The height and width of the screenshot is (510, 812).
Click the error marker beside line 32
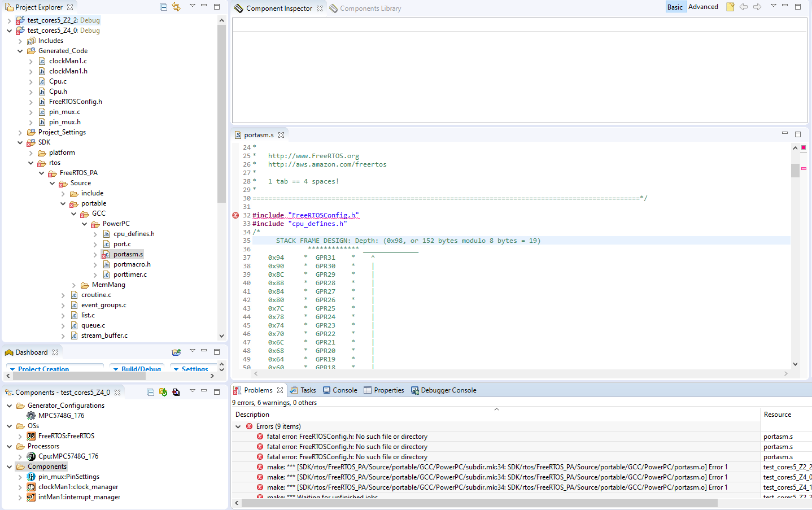pyautogui.click(x=235, y=215)
